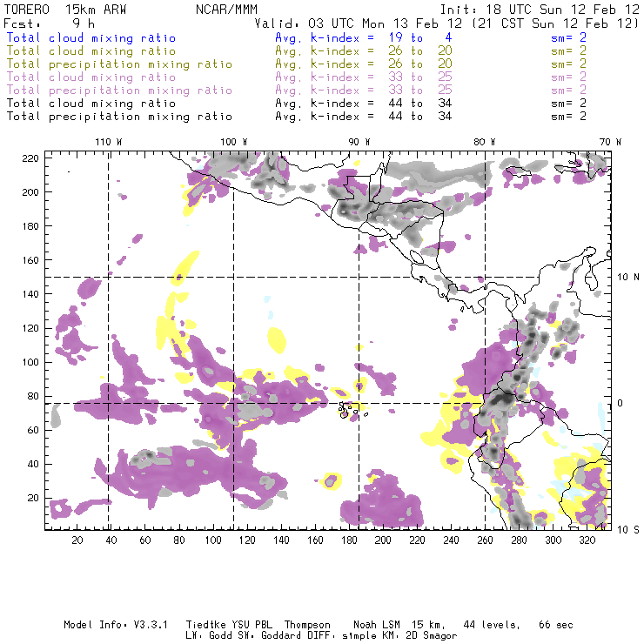Screen dimensions: 644x644
Task: Select the "240" x-axis tick label
Action: [x=451, y=540]
